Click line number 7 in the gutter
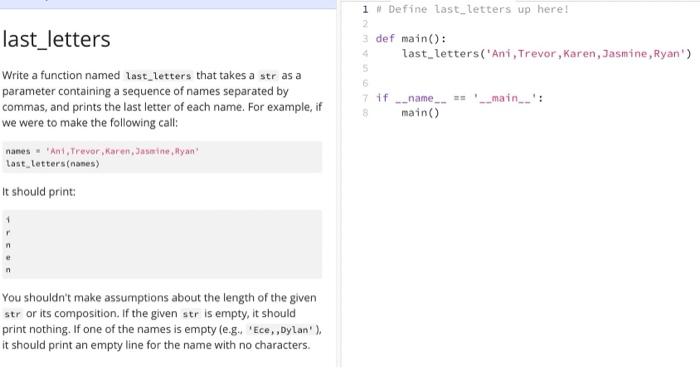 pos(365,98)
